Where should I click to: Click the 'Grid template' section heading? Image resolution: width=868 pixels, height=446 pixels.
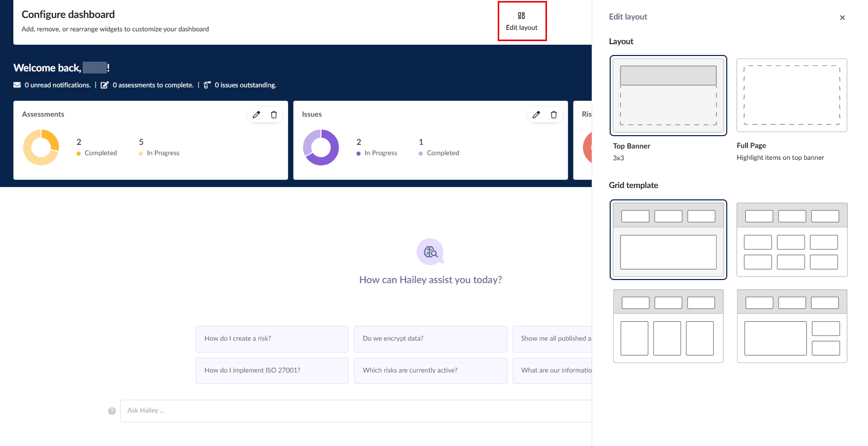tap(633, 185)
